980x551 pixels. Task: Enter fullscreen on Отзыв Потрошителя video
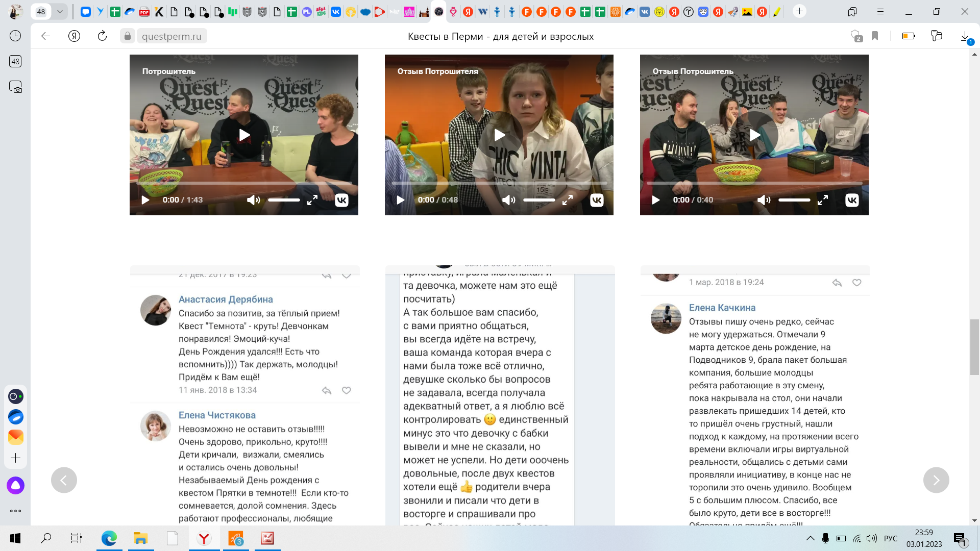point(568,200)
